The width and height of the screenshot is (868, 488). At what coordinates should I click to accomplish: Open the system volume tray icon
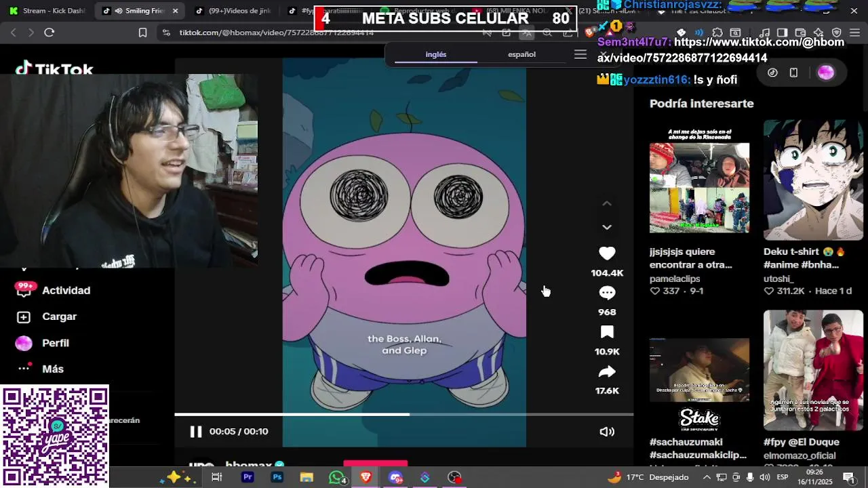click(x=765, y=477)
